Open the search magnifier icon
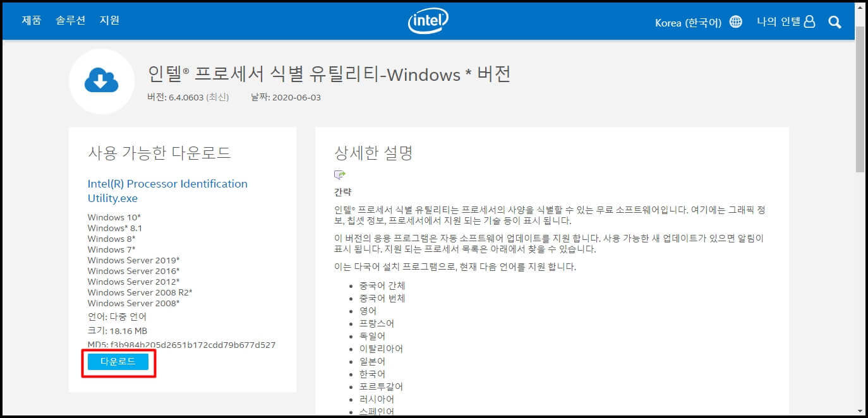 point(835,22)
